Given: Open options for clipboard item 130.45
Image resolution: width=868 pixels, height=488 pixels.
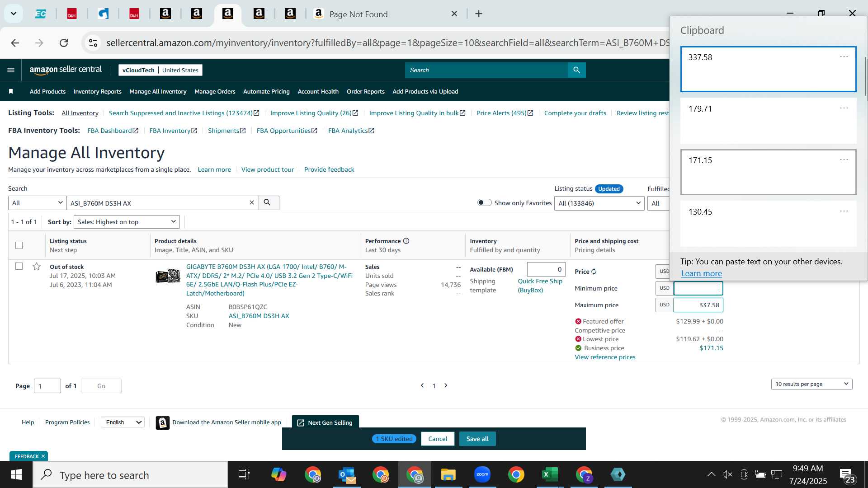Looking at the screenshot, I should [844, 211].
